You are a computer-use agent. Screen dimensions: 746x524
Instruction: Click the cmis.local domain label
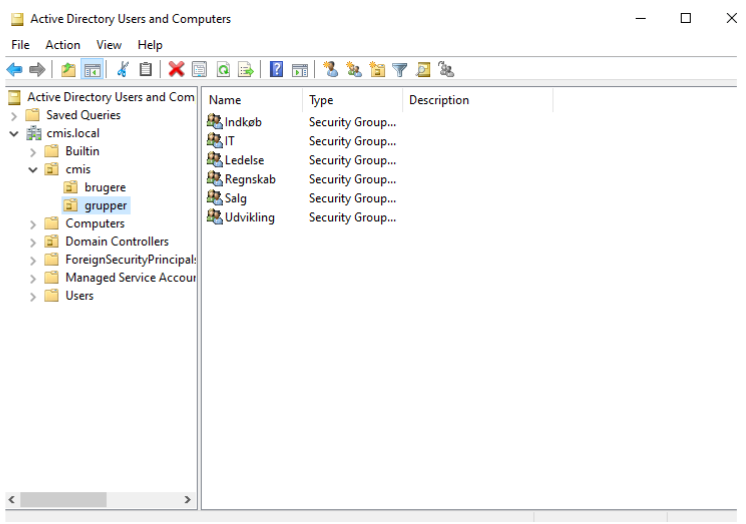pyautogui.click(x=73, y=133)
